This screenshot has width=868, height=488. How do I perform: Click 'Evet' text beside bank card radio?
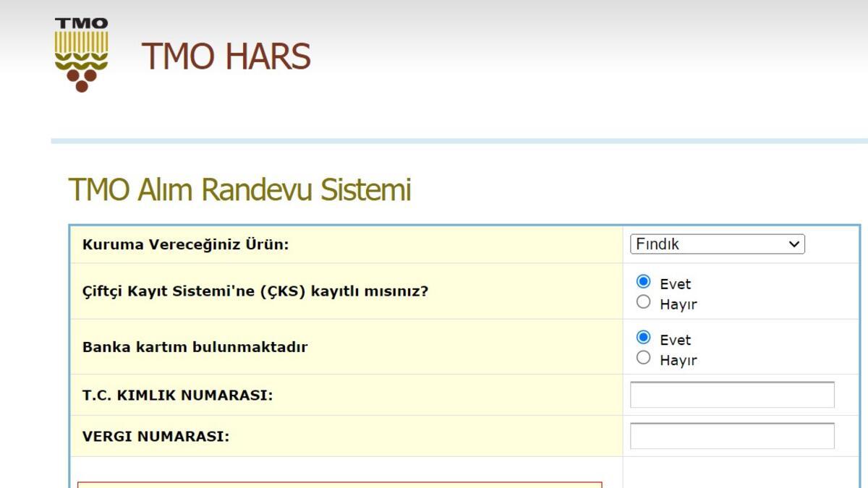pos(675,340)
